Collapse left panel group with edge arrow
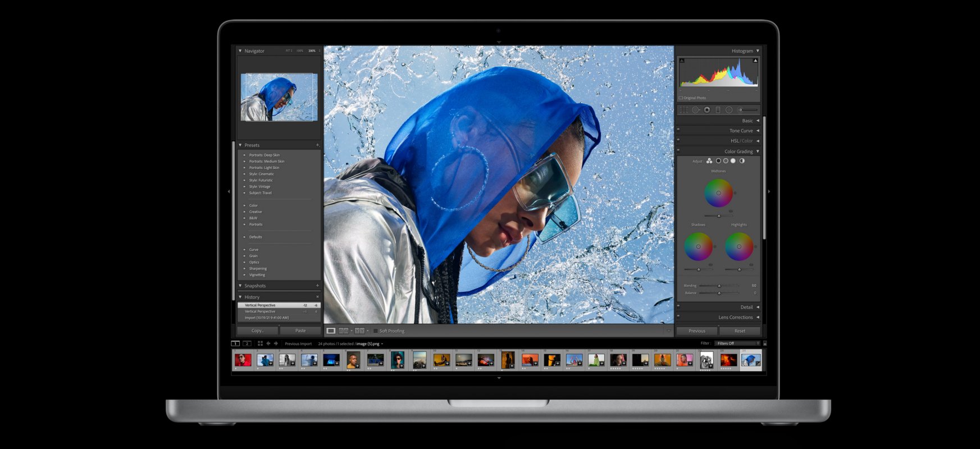 tap(229, 191)
